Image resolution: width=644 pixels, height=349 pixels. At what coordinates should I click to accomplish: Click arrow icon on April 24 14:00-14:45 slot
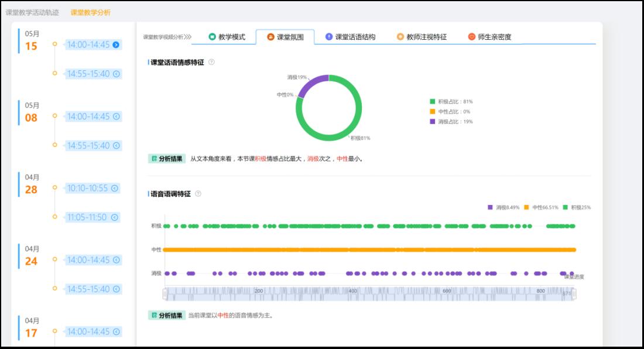click(x=116, y=260)
